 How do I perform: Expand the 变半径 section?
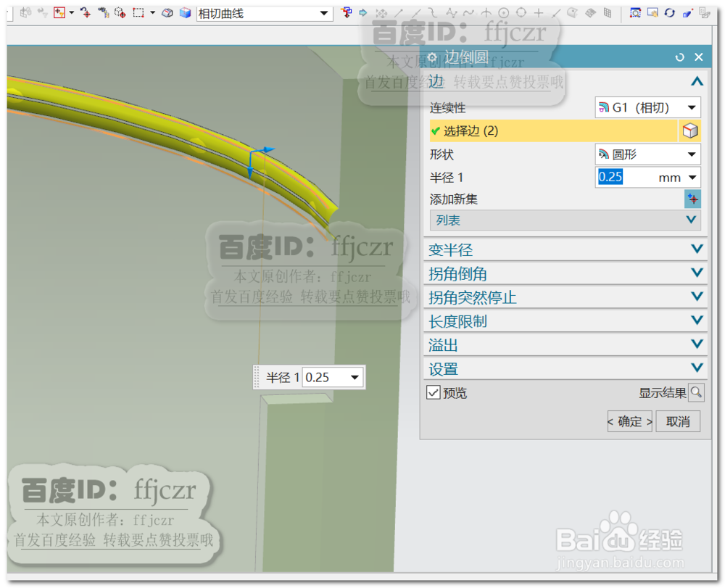point(565,249)
